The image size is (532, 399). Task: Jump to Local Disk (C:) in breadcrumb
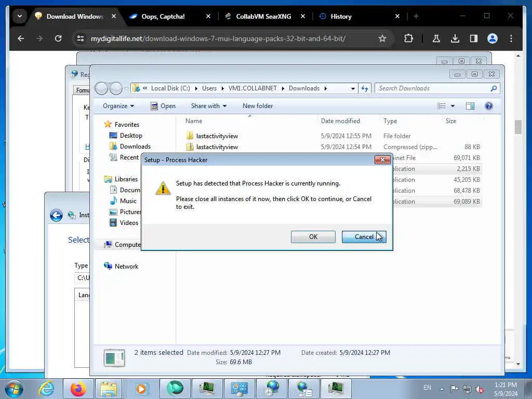coord(170,88)
